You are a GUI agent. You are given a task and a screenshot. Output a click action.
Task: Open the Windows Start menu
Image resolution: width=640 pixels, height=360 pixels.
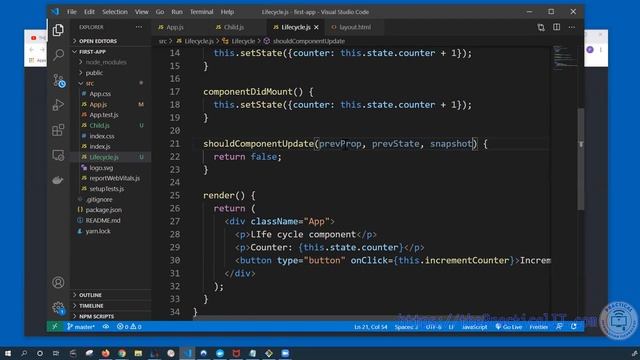pyautogui.click(x=8, y=353)
